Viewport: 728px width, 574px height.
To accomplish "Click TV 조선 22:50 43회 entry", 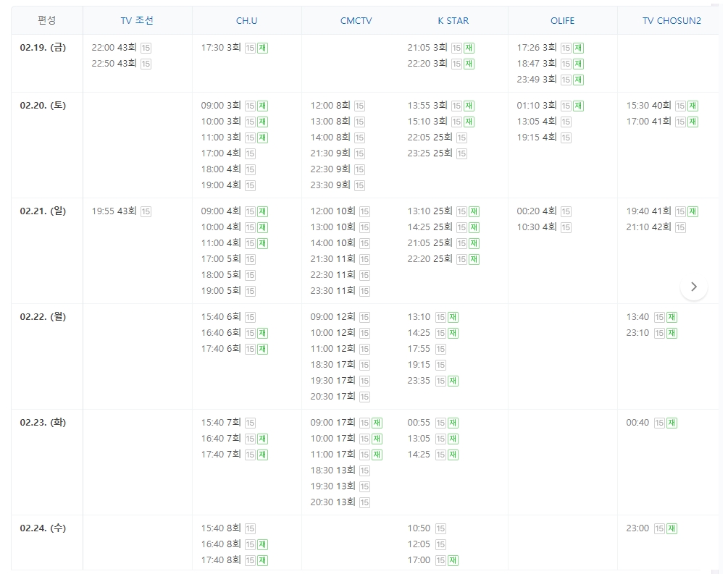I will click(x=114, y=64).
